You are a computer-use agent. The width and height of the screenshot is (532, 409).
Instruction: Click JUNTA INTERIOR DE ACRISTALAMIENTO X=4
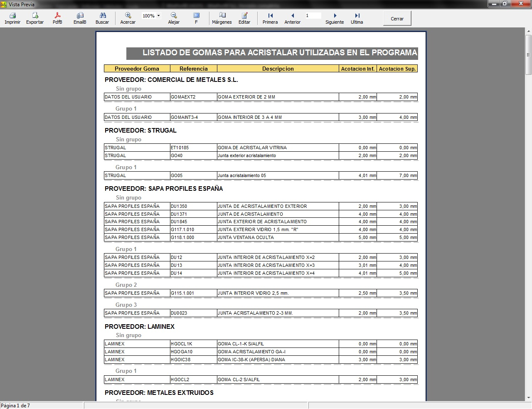click(x=266, y=273)
